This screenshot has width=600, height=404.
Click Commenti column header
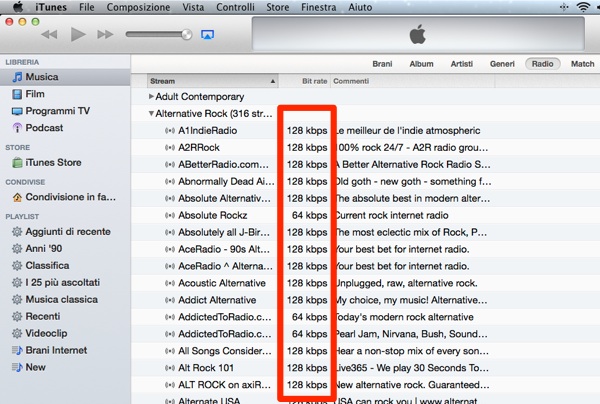412,81
